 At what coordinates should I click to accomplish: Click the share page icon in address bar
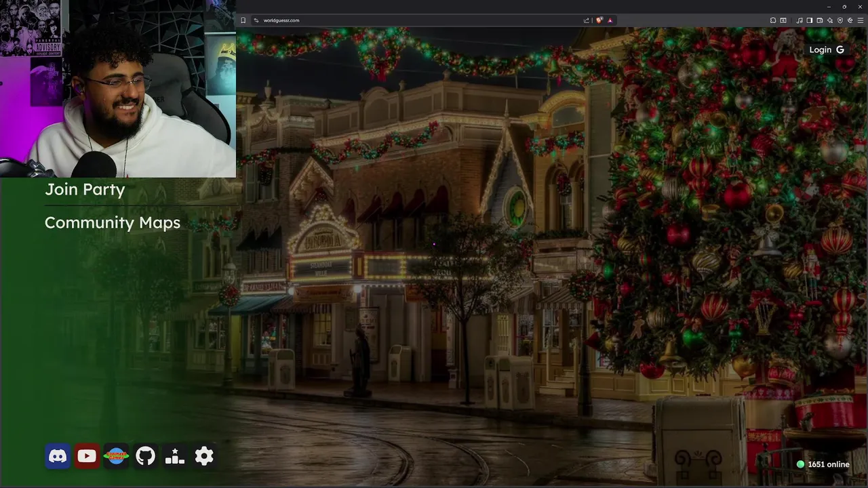tap(587, 20)
